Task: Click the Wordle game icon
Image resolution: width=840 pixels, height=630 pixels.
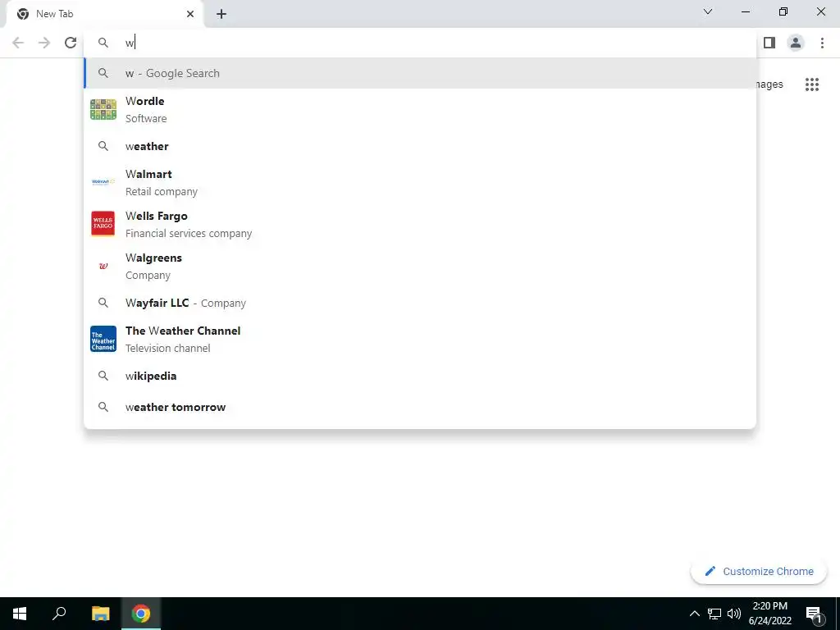Action: click(x=103, y=109)
